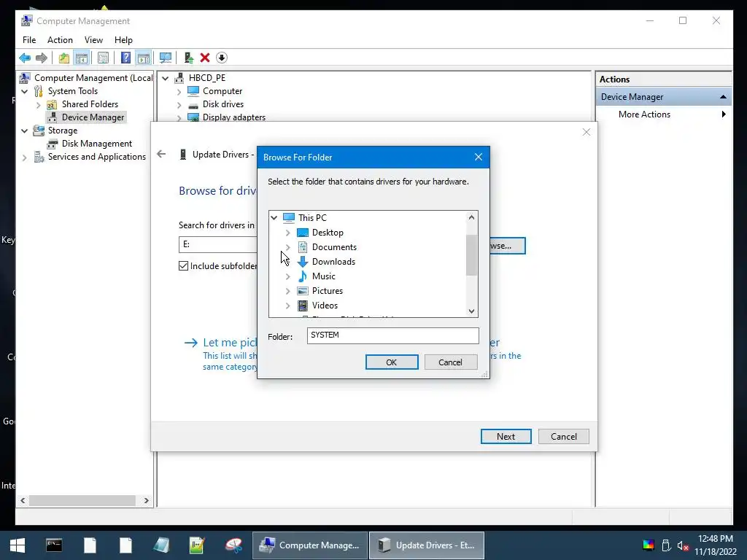Screen dimensions: 747x560
Task: Click Next in Update Drivers wizard
Action: point(506,437)
